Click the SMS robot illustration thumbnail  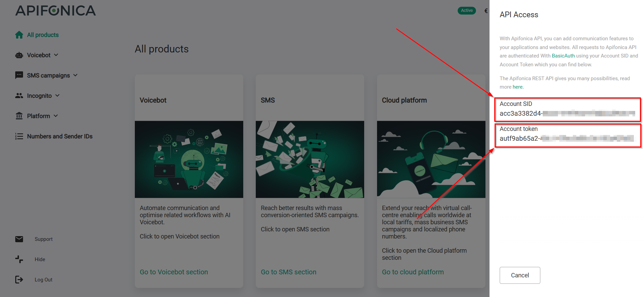(x=310, y=159)
